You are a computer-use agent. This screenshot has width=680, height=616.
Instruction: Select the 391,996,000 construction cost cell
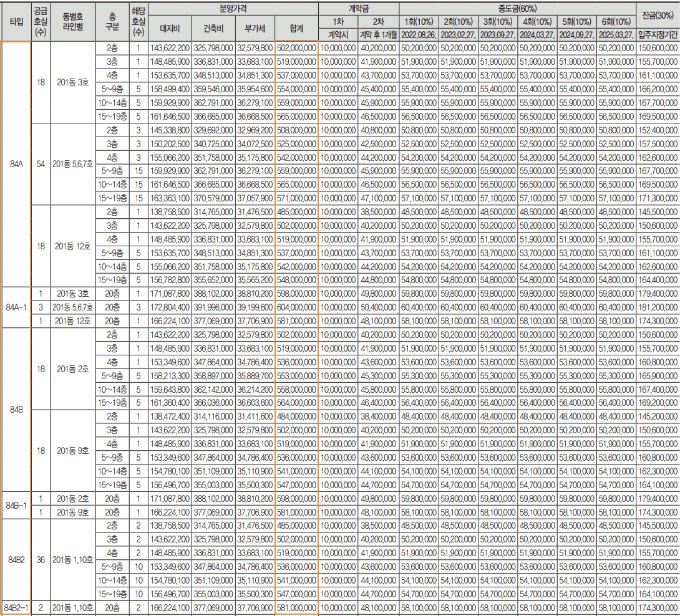pos(213,307)
